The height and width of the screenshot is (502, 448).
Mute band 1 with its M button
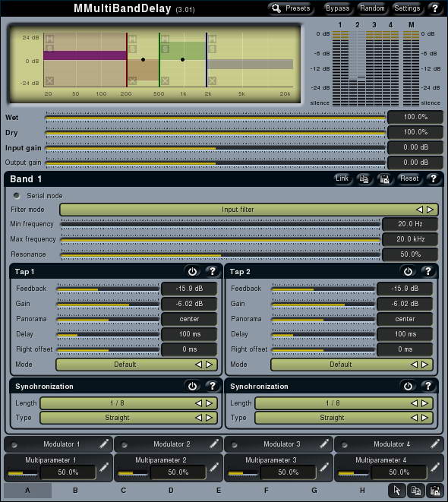[49, 39]
